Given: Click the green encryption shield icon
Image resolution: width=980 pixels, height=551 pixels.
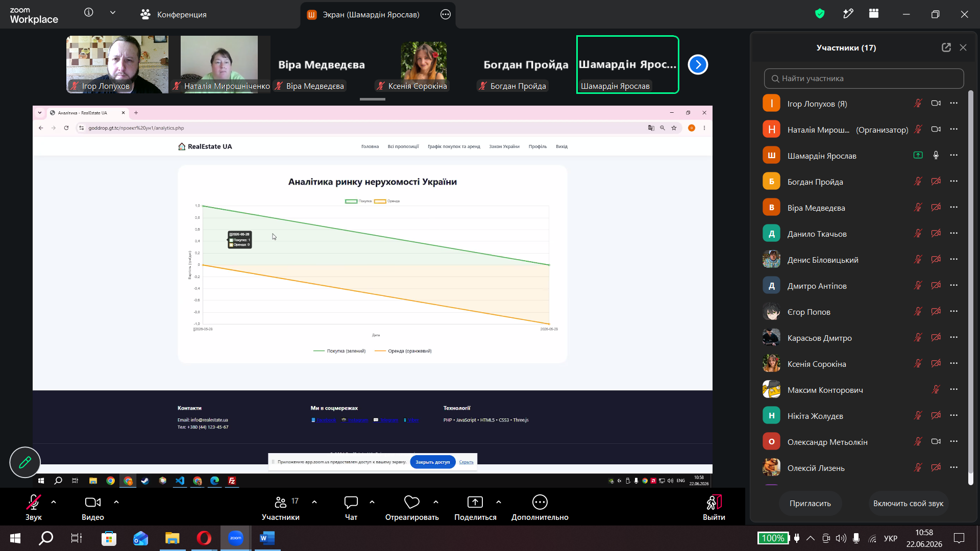Looking at the screenshot, I should tap(820, 14).
